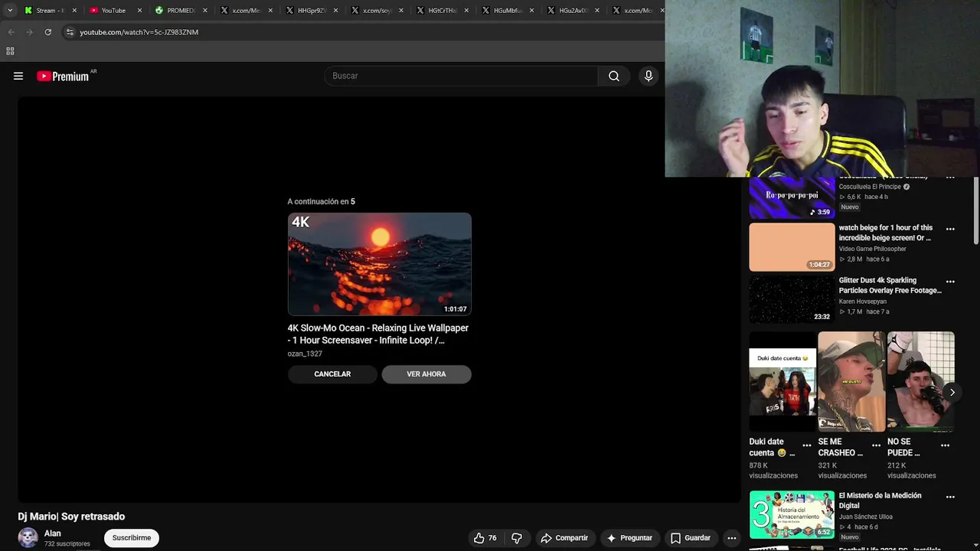Open the tab search dropdown arrow
The image size is (980, 551).
pyautogui.click(x=9, y=11)
